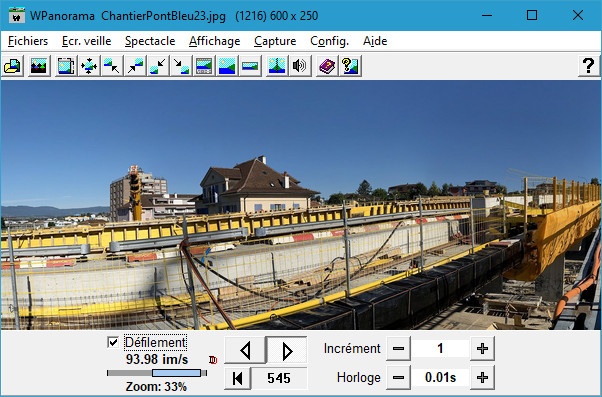Minimize the WPanorama window
602x397 pixels.
click(x=487, y=16)
